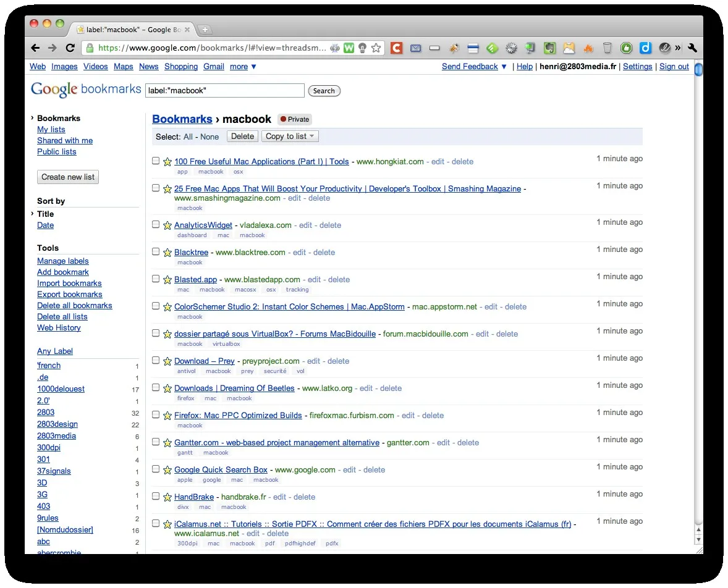Sort bookmarks by Date
Viewport: 728px width, 588px height.
click(x=46, y=225)
